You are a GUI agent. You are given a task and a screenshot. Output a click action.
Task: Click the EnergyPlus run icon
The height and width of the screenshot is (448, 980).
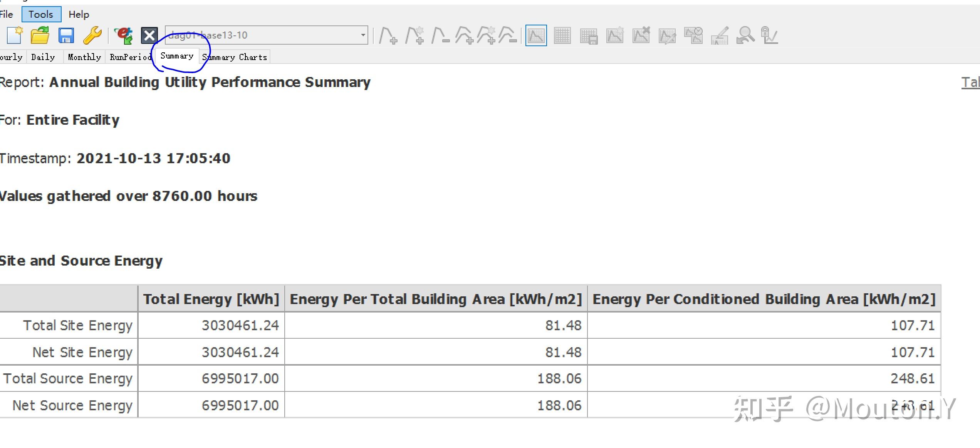tap(124, 35)
